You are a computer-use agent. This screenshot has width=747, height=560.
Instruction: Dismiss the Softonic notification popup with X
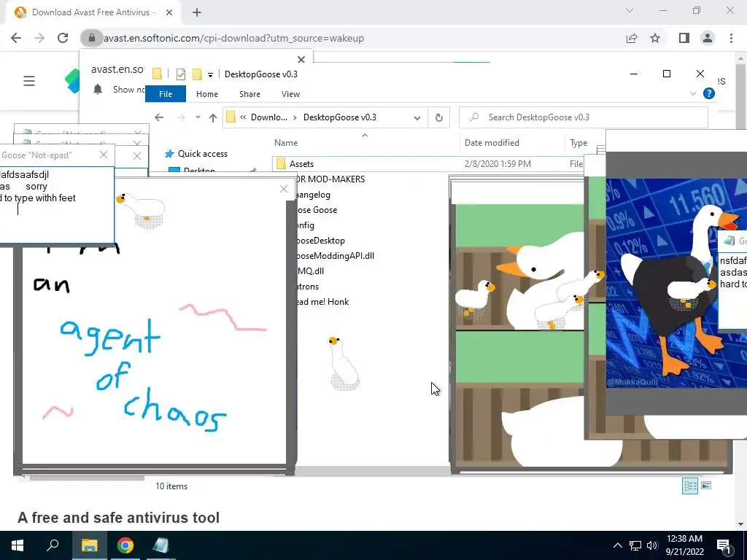301,60
